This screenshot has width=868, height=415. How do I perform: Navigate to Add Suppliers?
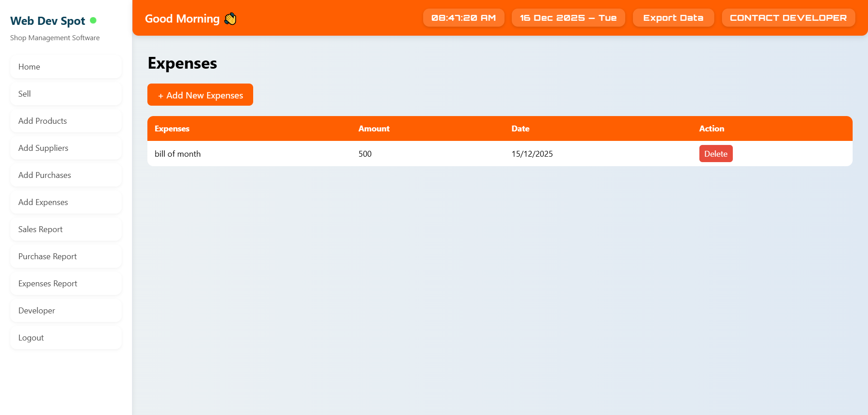[66, 148]
